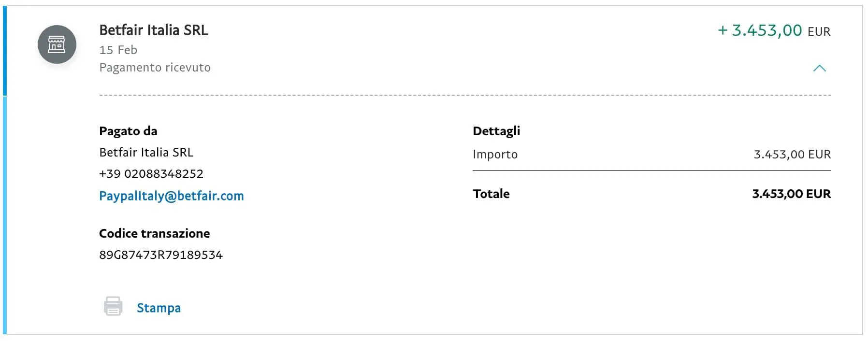Click the printer icon
Viewport: 868px width, 341px height.
[x=113, y=306]
